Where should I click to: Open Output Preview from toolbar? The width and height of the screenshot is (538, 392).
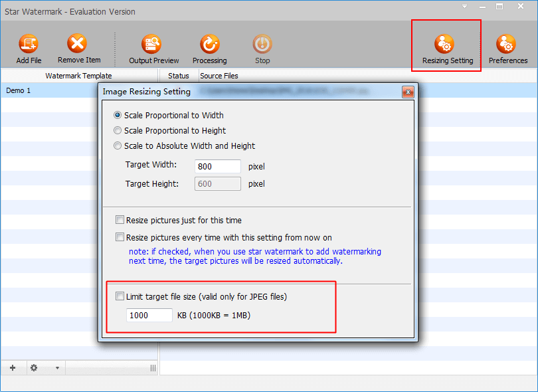click(x=151, y=44)
